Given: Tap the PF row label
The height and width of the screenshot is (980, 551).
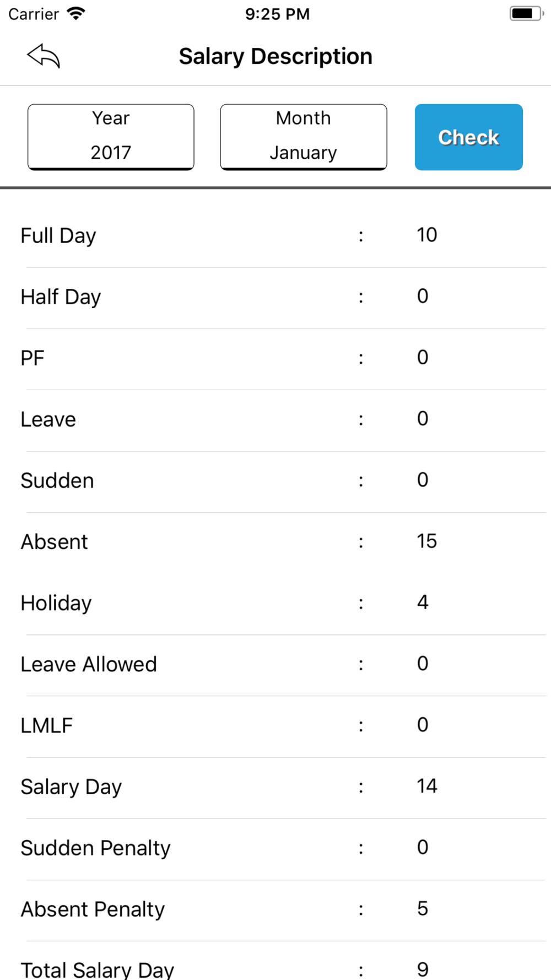Looking at the screenshot, I should (x=33, y=358).
